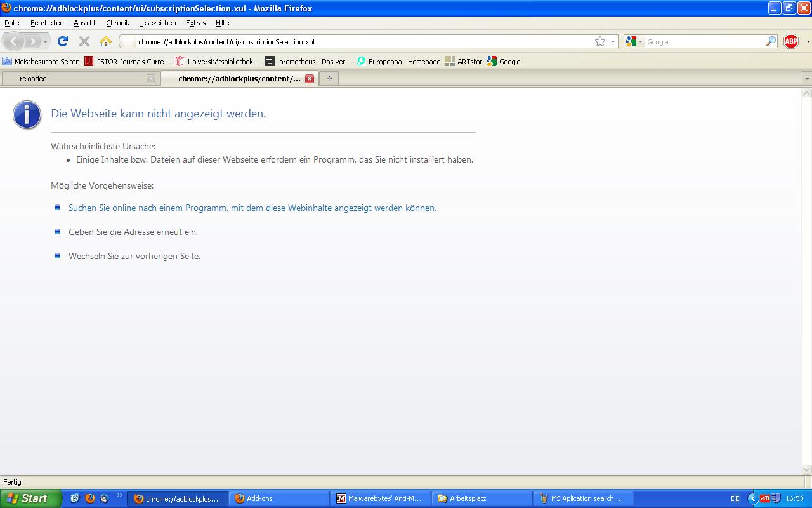812x508 pixels.
Task: Click the first quick launch icon
Action: coord(75,498)
